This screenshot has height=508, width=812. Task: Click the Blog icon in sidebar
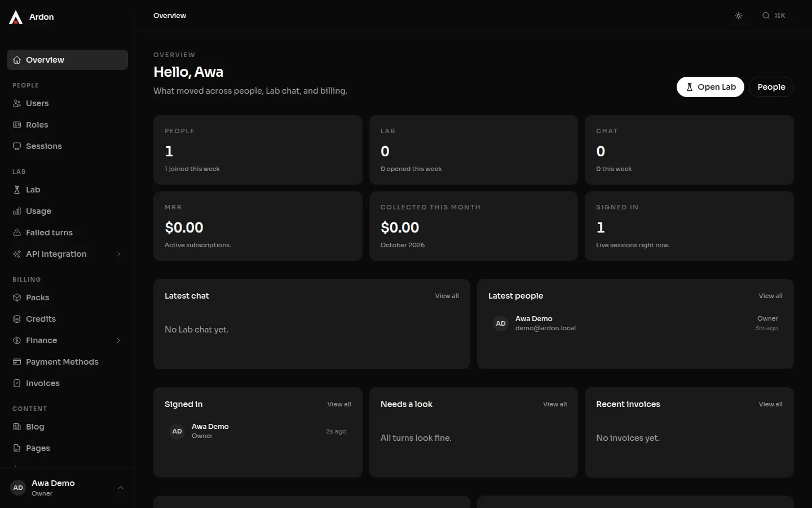coord(17,427)
